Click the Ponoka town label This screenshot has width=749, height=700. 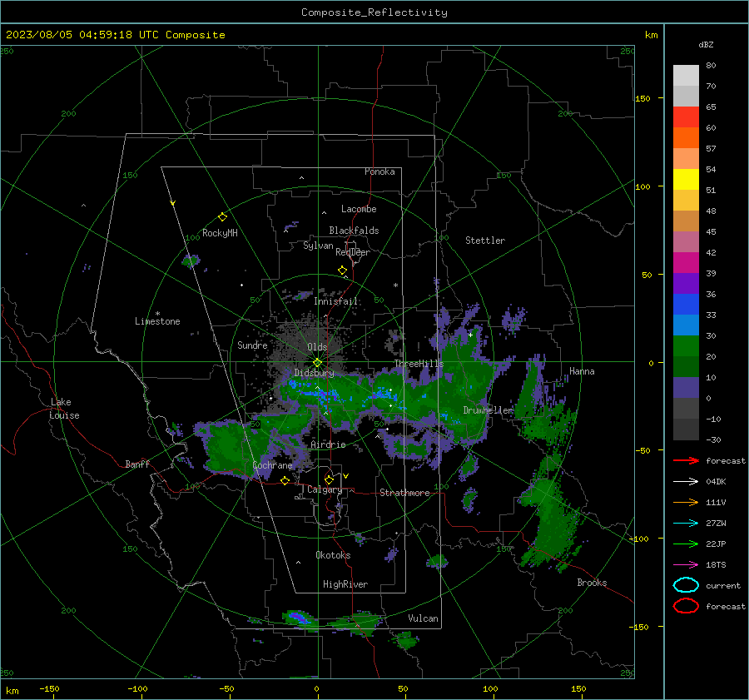[379, 171]
